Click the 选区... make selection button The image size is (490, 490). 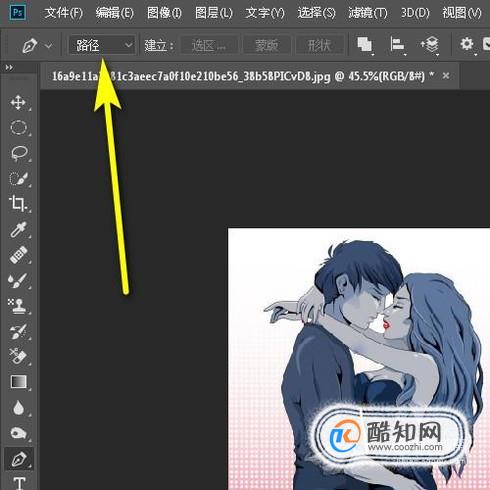[x=209, y=45]
